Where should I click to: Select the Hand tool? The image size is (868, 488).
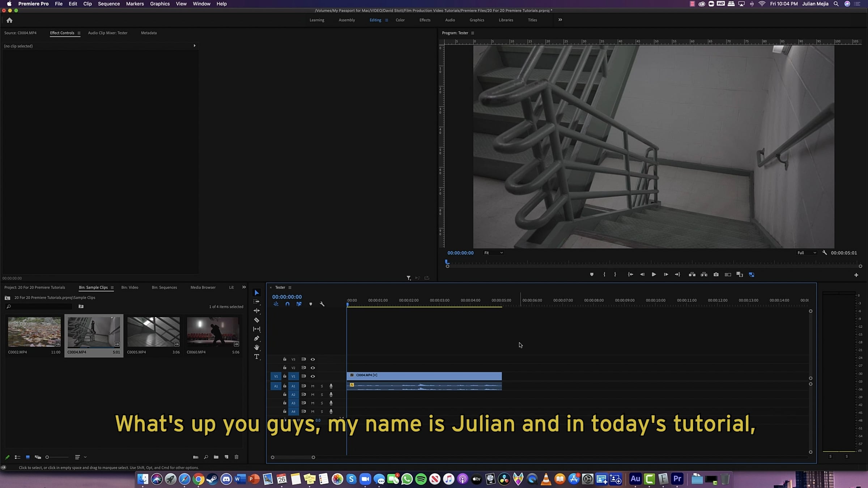pyautogui.click(x=256, y=347)
